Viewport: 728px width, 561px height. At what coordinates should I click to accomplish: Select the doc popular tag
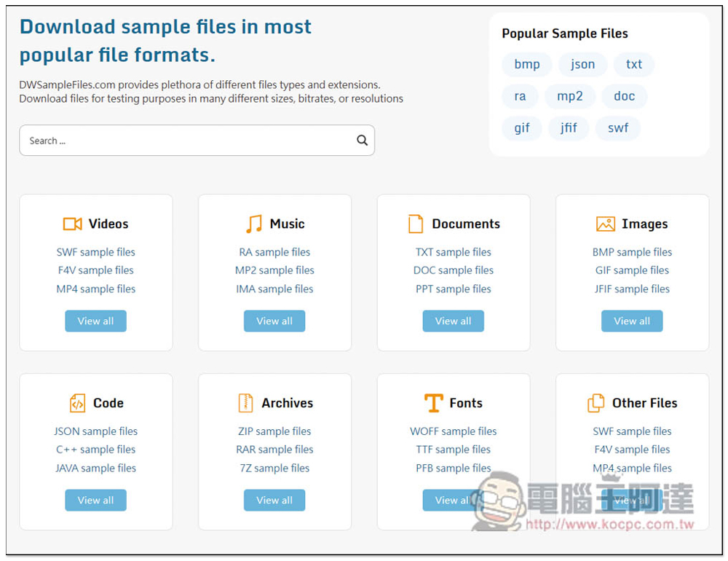coord(624,96)
